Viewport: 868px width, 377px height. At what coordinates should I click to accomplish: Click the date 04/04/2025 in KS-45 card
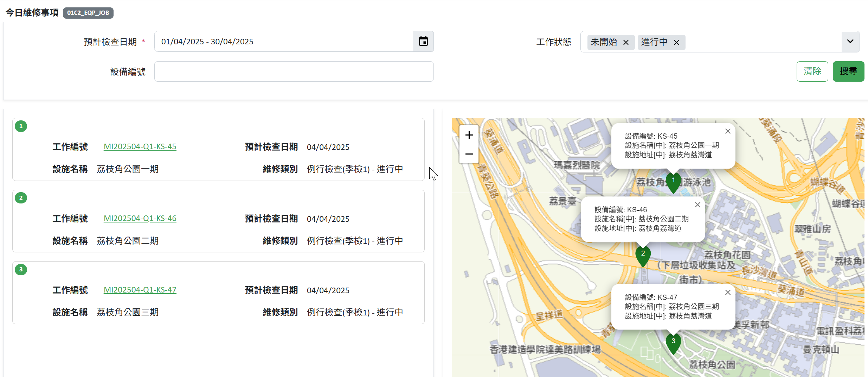point(328,147)
